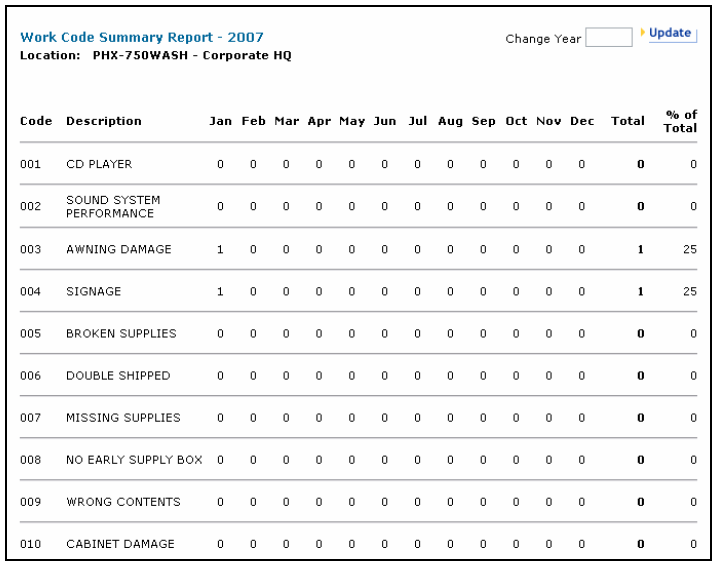Click the SIGNAGE row description

click(x=94, y=292)
